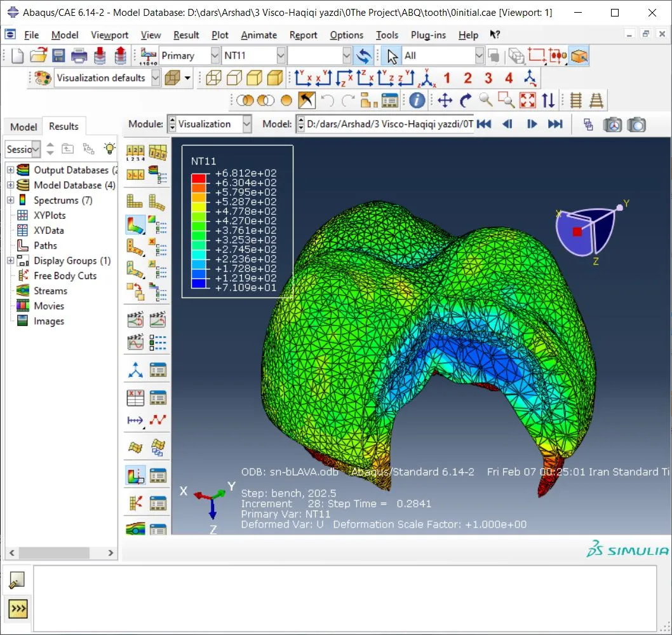The width and height of the screenshot is (672, 635).
Task: Click the Animate menu item
Action: pos(259,35)
